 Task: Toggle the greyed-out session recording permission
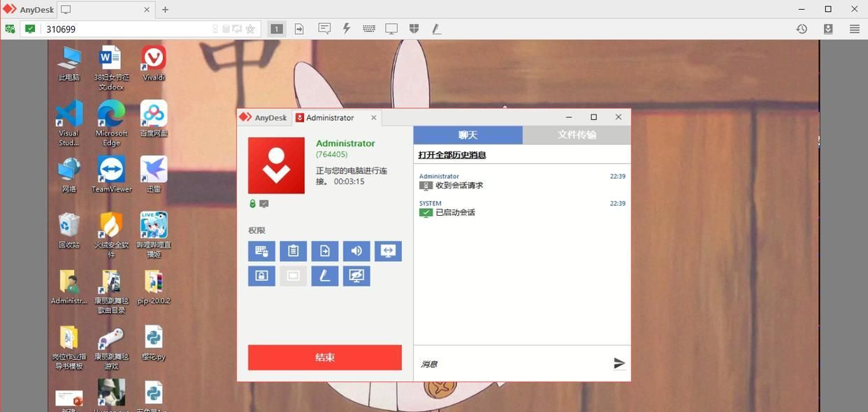[x=294, y=276]
